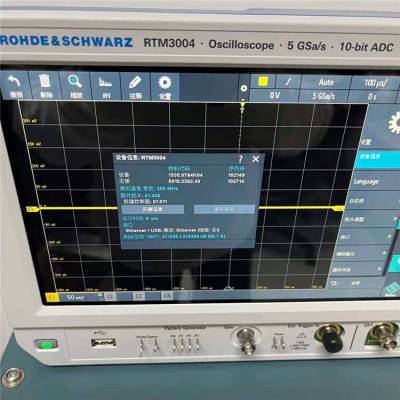Open the Language menu entry
Image resolution: width=400 pixels, height=400 pixels.
tap(375, 182)
